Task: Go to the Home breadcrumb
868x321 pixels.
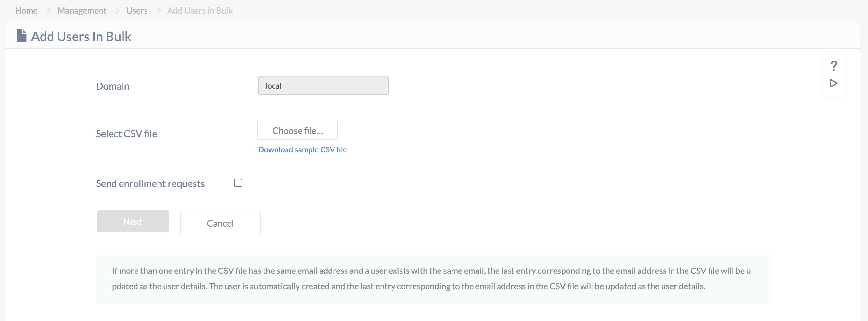Action: point(26,11)
